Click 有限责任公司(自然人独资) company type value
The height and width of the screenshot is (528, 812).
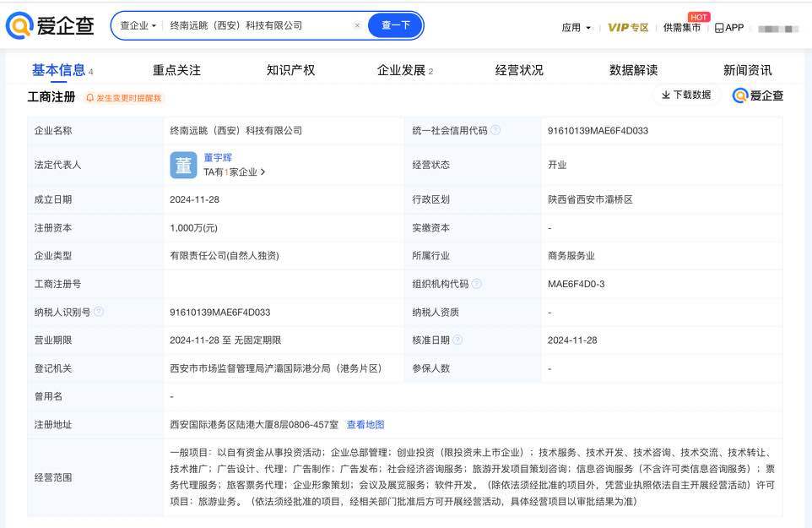(x=225, y=255)
